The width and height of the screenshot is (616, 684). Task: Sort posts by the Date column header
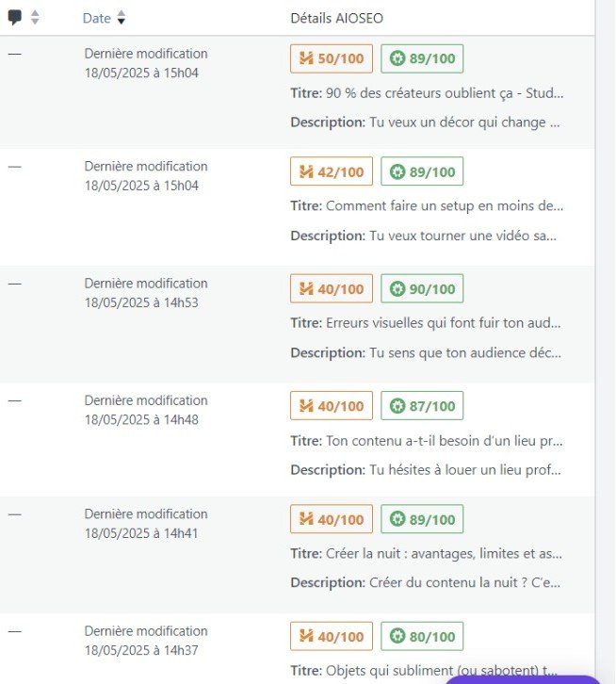pos(96,18)
